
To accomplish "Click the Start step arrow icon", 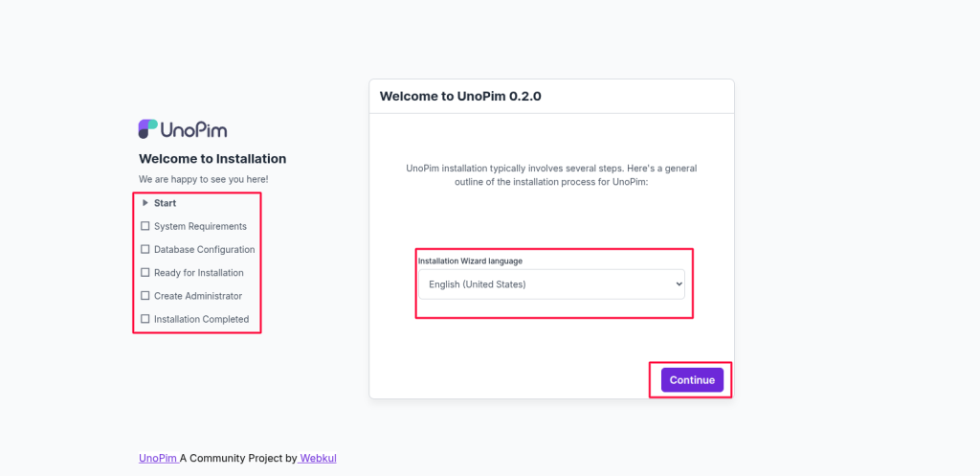I will pos(145,203).
